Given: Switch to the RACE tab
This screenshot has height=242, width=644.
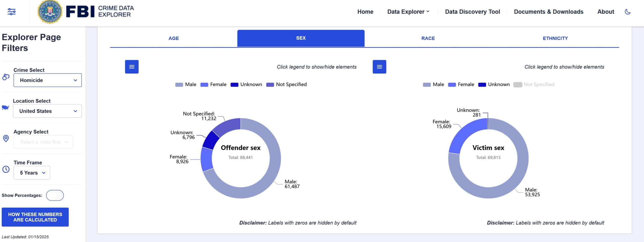Looking at the screenshot, I should pyautogui.click(x=428, y=38).
